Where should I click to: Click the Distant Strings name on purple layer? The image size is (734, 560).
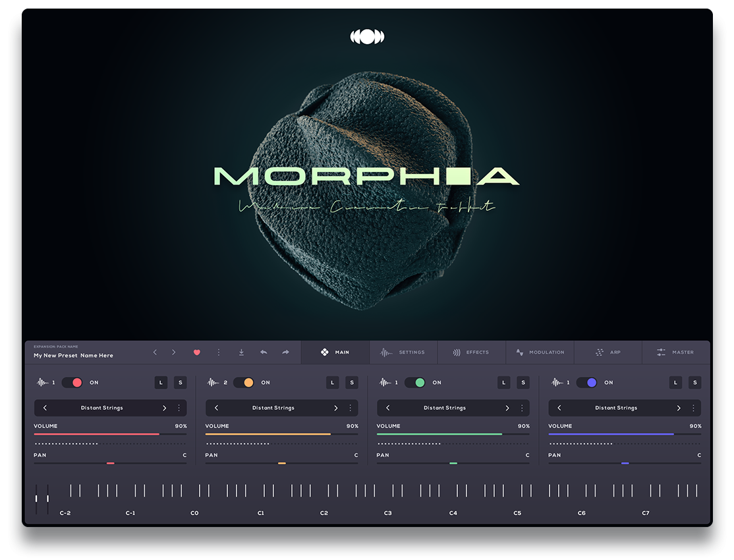click(615, 408)
